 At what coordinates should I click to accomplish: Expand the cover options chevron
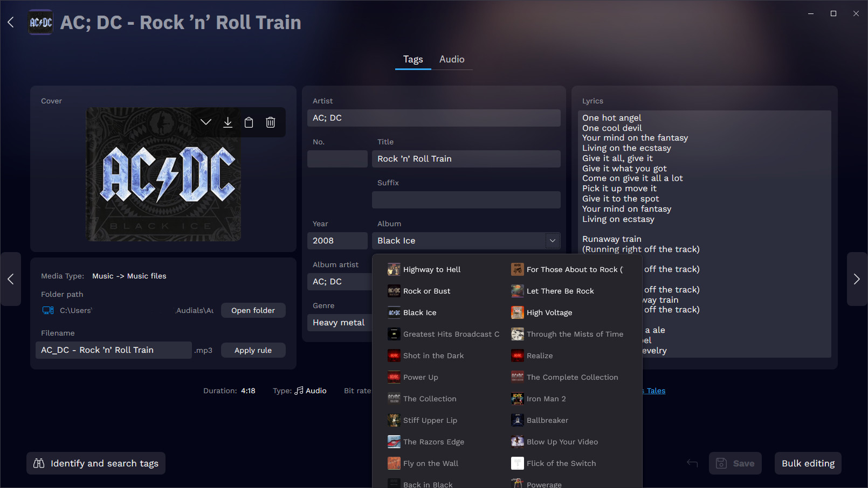(206, 122)
